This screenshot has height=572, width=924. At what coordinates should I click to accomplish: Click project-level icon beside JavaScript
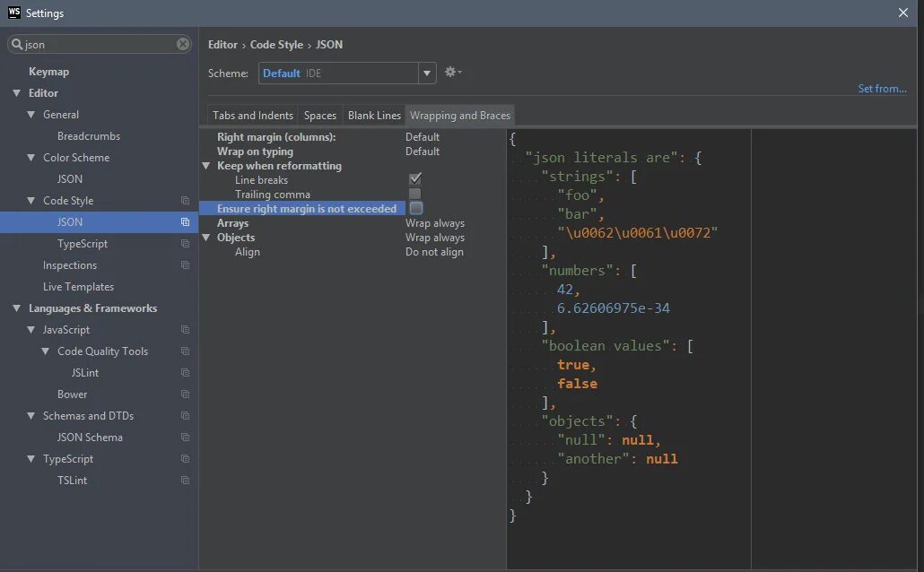[185, 329]
